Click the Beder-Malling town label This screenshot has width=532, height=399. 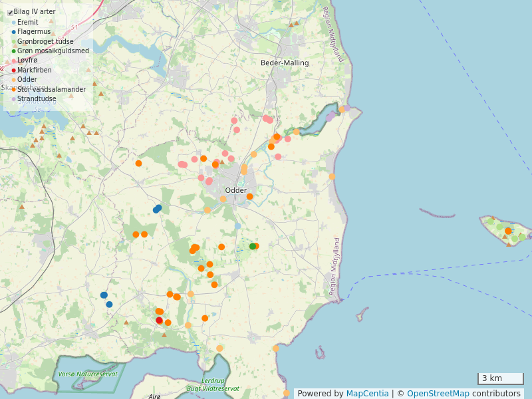285,63
